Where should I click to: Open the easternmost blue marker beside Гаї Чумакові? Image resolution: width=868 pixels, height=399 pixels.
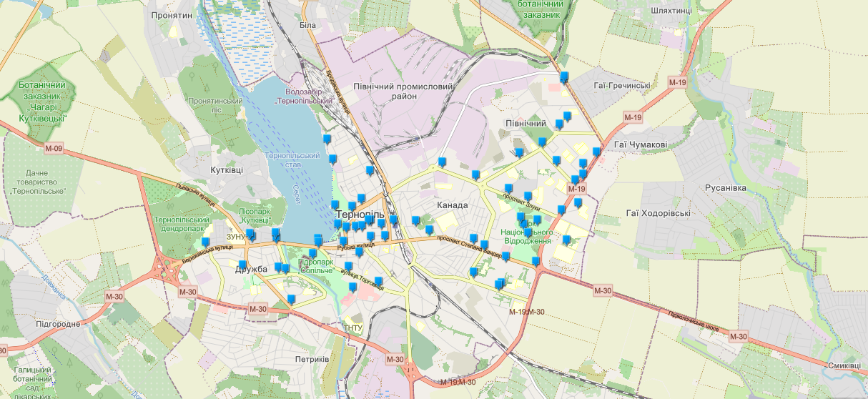coord(596,152)
